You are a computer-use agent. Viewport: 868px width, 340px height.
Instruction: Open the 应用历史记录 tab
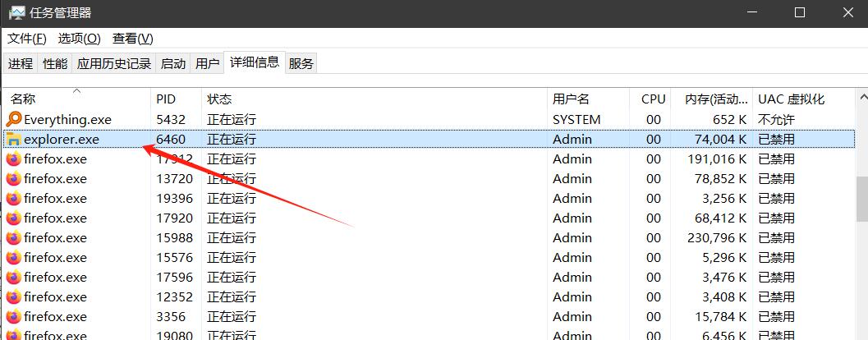[114, 64]
